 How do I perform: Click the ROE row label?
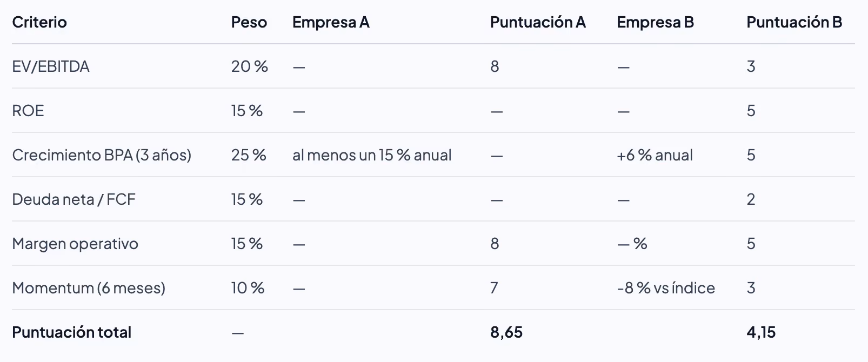28,111
